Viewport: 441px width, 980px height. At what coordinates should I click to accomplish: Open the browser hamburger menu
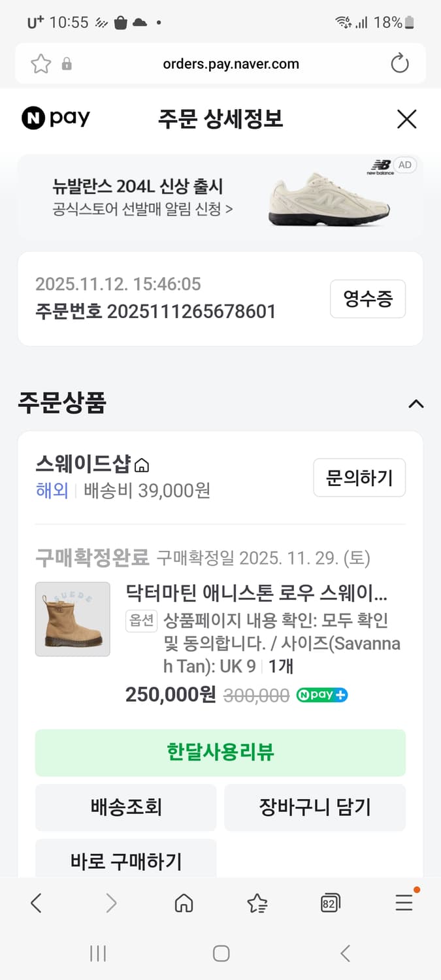tap(403, 903)
